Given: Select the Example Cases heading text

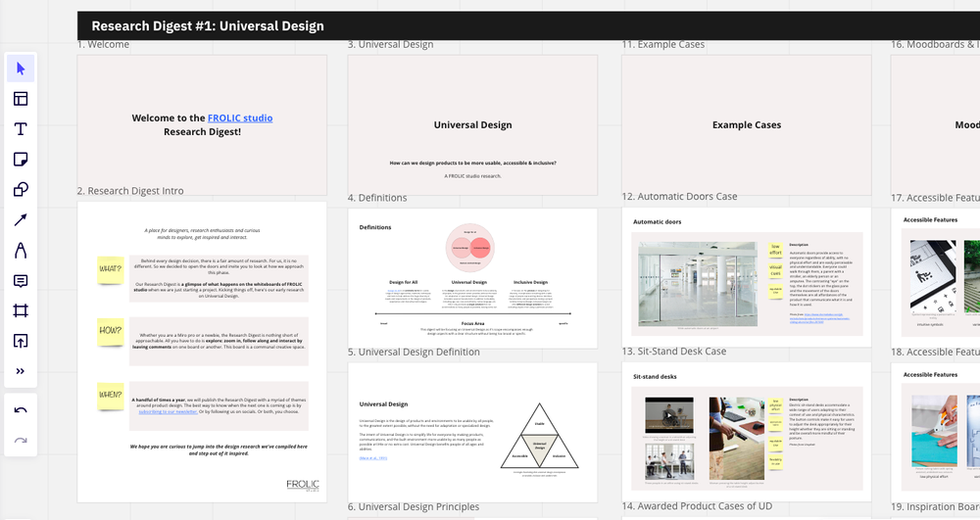Looking at the screenshot, I should tap(747, 124).
